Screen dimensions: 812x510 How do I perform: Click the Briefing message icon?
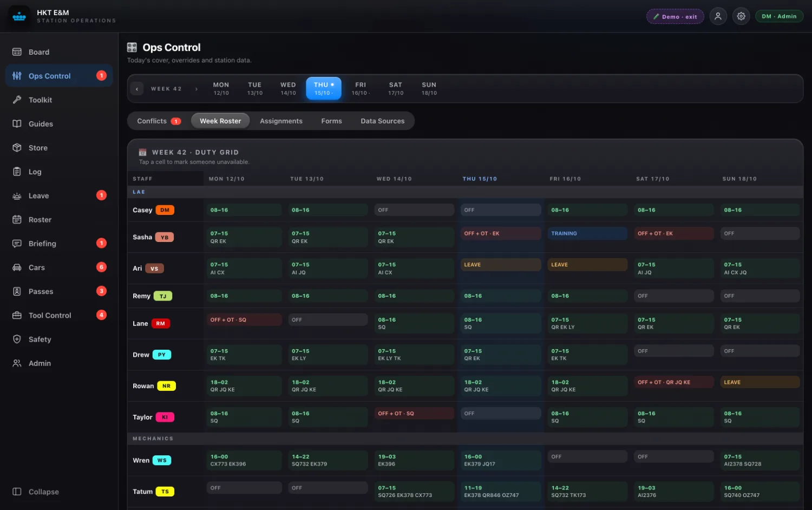pos(17,243)
